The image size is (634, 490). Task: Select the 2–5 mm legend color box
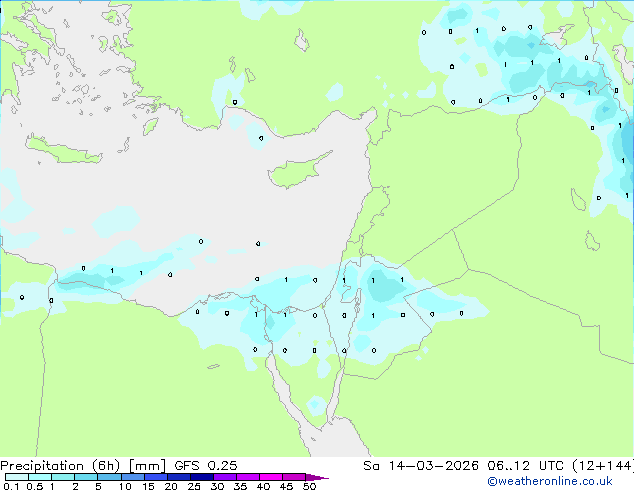click(x=86, y=477)
